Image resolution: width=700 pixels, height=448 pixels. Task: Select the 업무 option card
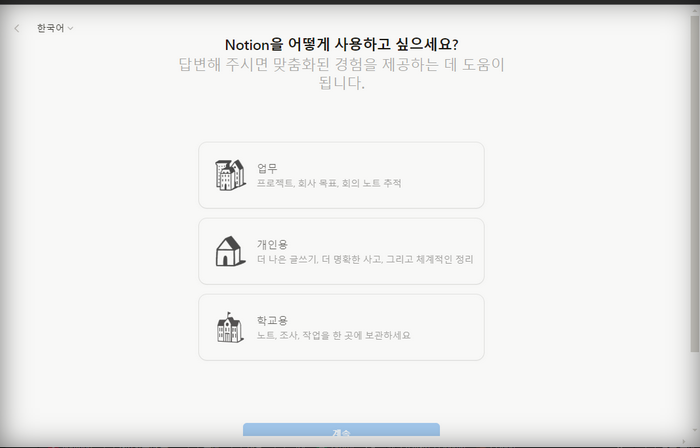(x=341, y=175)
